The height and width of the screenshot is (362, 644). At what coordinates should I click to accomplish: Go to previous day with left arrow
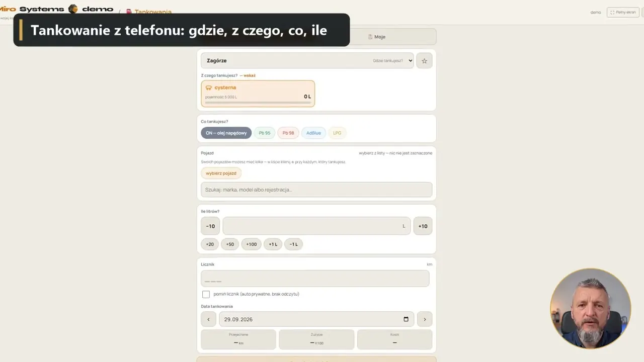click(208, 319)
